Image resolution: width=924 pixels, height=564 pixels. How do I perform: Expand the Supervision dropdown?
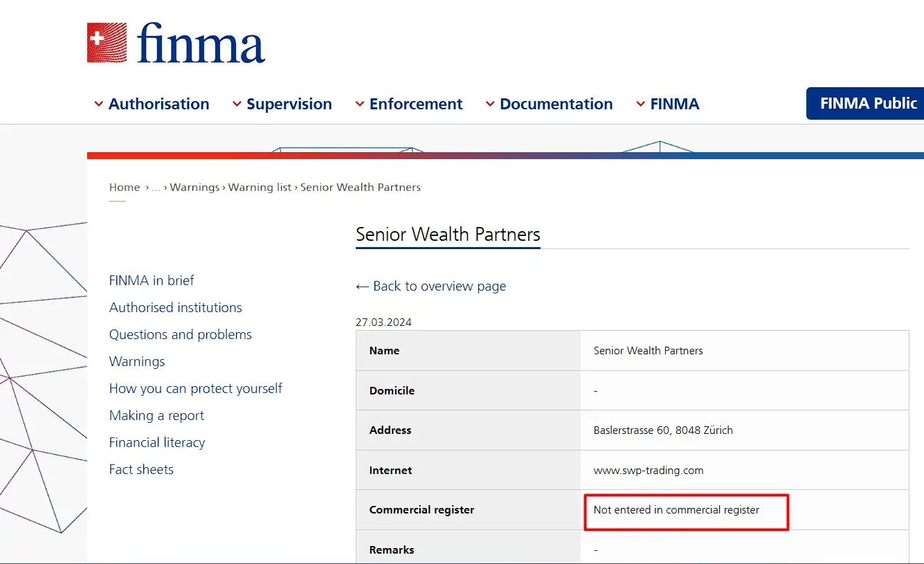[289, 104]
